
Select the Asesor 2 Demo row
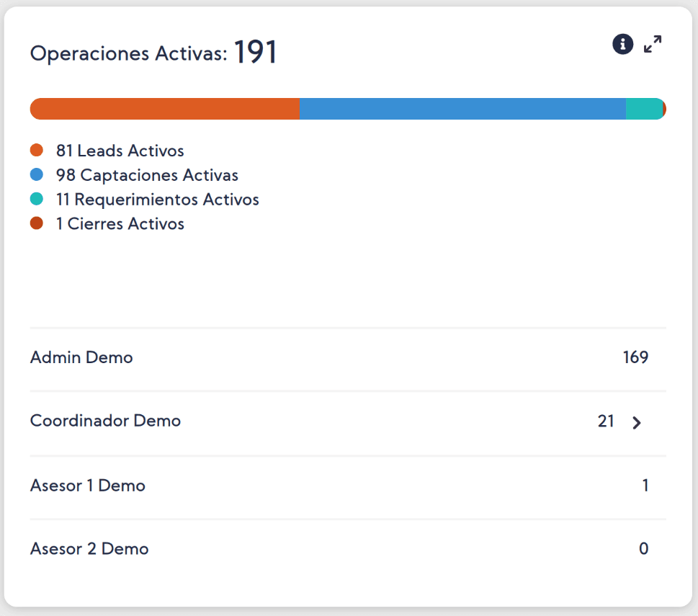click(89, 549)
